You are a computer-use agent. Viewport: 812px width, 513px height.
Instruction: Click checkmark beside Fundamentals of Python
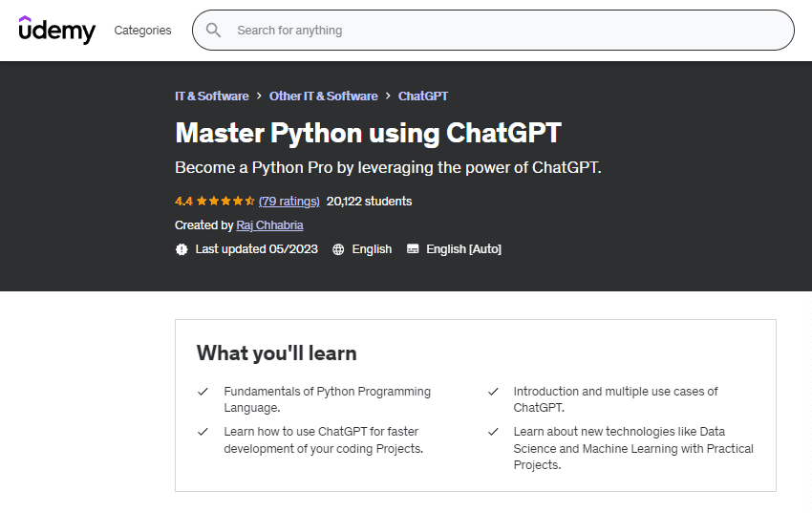(x=203, y=392)
